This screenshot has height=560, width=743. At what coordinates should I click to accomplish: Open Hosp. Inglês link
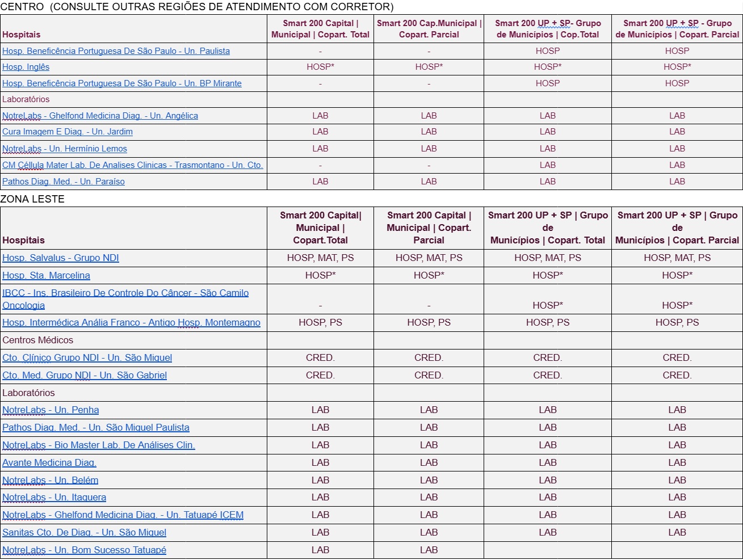click(x=26, y=67)
